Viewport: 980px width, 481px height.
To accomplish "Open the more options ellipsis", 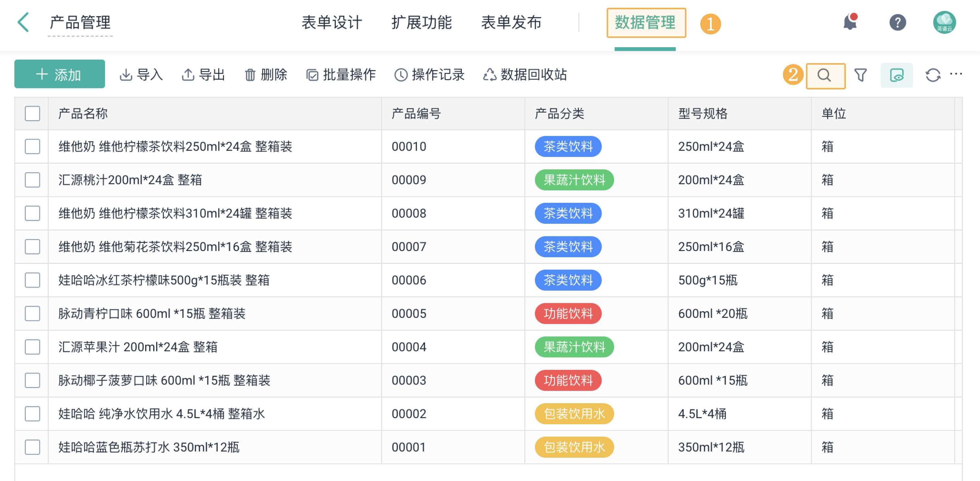I will click(956, 74).
